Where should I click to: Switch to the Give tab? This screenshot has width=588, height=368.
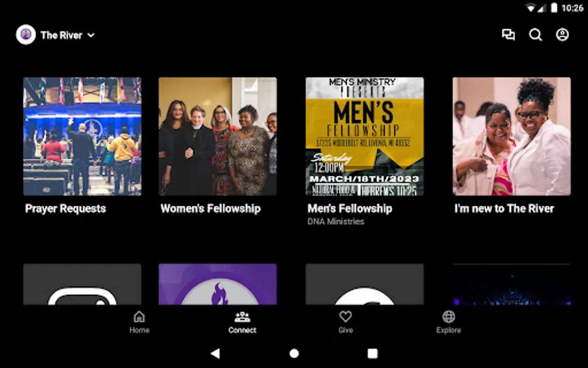coord(345,322)
